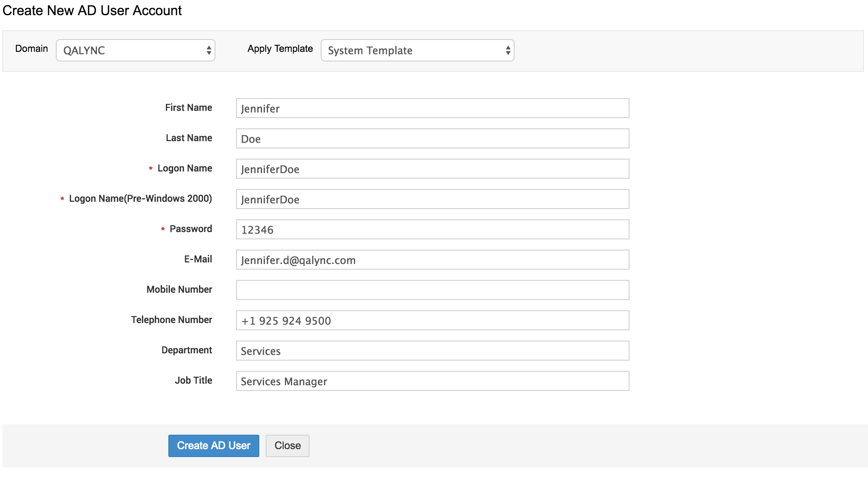The height and width of the screenshot is (477, 868).
Task: Click the empty Mobile Number field
Action: [432, 290]
